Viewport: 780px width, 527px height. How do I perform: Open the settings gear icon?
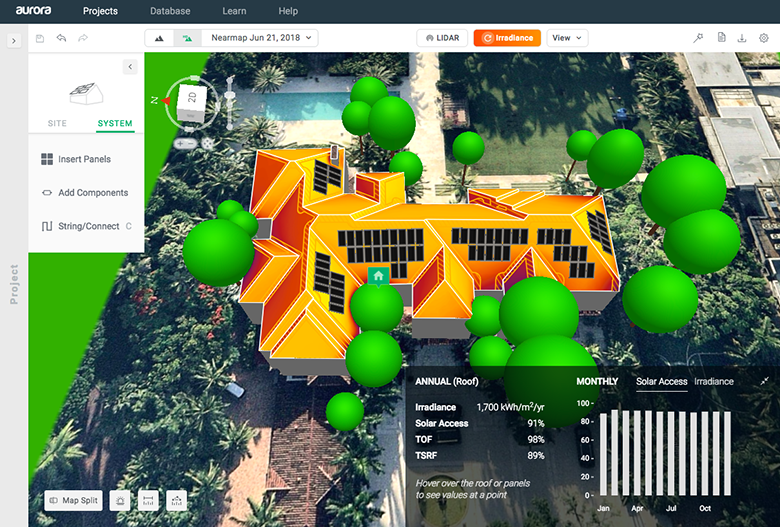click(x=764, y=38)
